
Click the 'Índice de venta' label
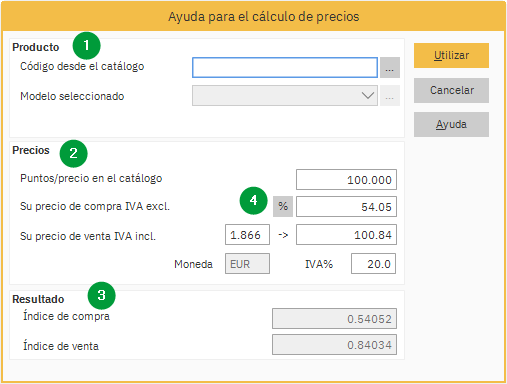(61, 345)
